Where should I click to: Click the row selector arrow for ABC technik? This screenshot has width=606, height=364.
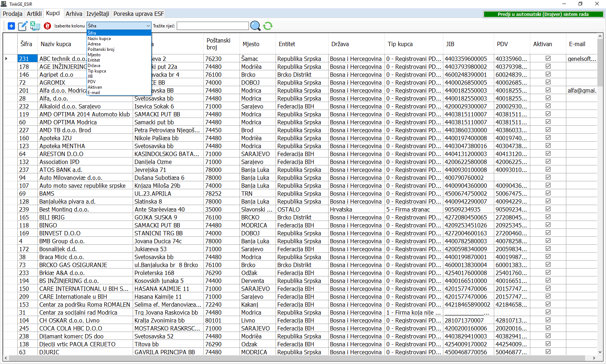(x=6, y=59)
